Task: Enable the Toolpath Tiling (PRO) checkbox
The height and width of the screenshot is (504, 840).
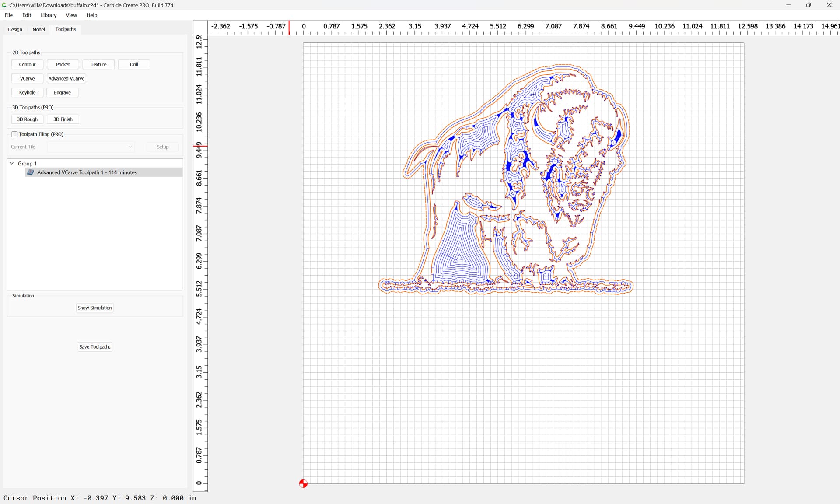Action: pyautogui.click(x=14, y=134)
